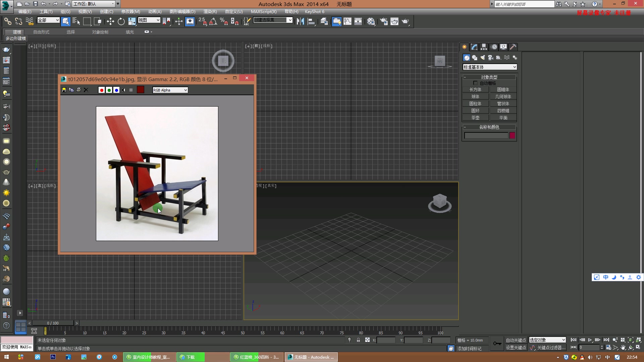Enable the 自动栅格 checkbox

pyautogui.click(x=475, y=83)
